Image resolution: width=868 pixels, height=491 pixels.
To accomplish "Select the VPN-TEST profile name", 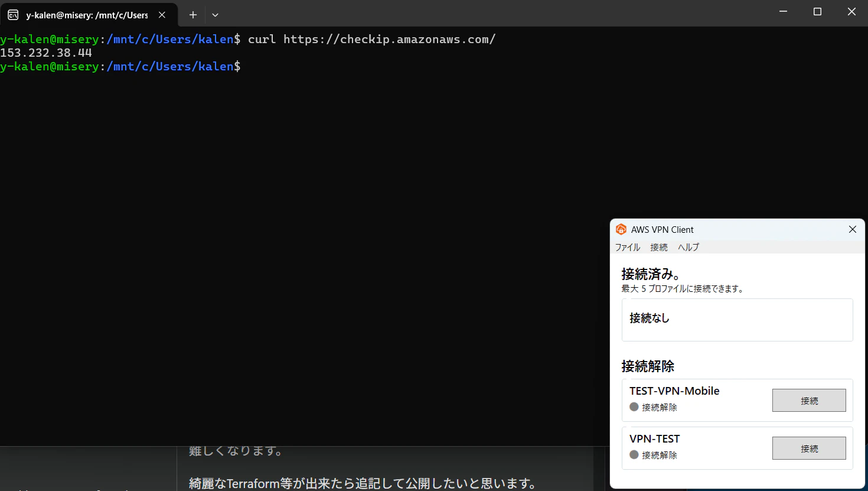I will tap(655, 438).
